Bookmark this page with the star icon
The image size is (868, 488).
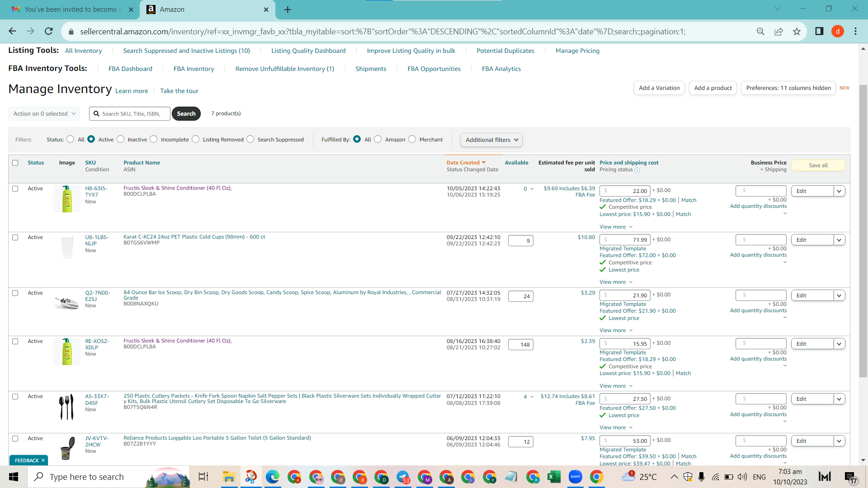797,31
